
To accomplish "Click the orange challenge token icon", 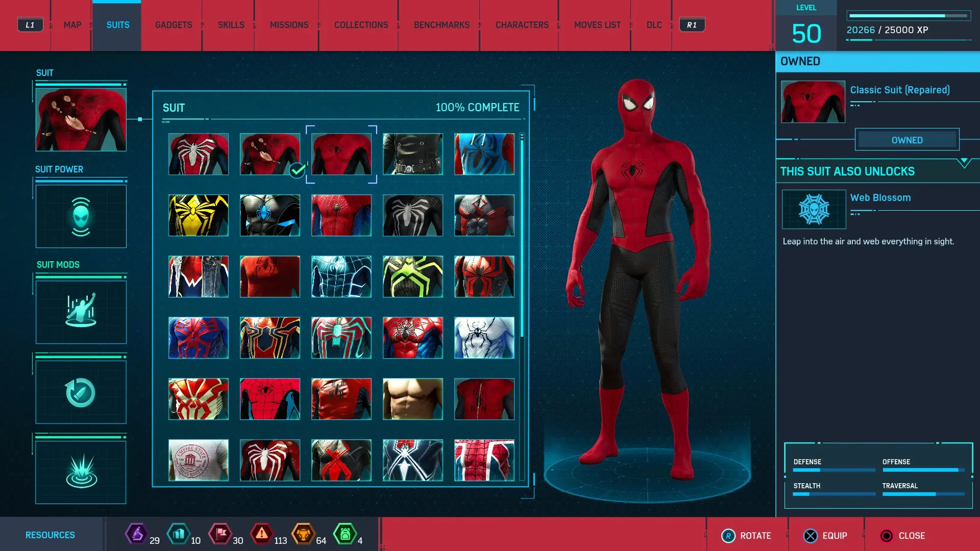I will point(303,534).
